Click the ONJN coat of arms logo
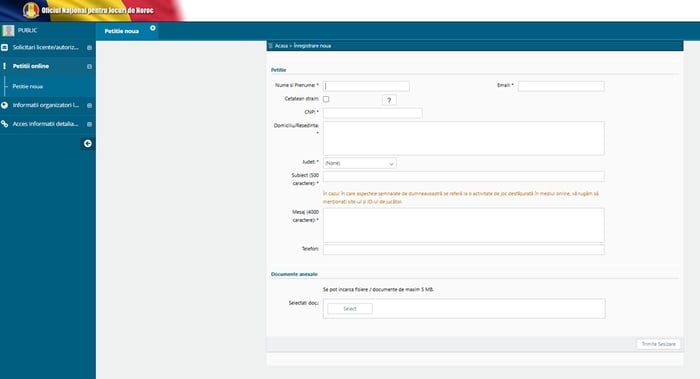Screen dimensions: 700x379 (x=31, y=10)
